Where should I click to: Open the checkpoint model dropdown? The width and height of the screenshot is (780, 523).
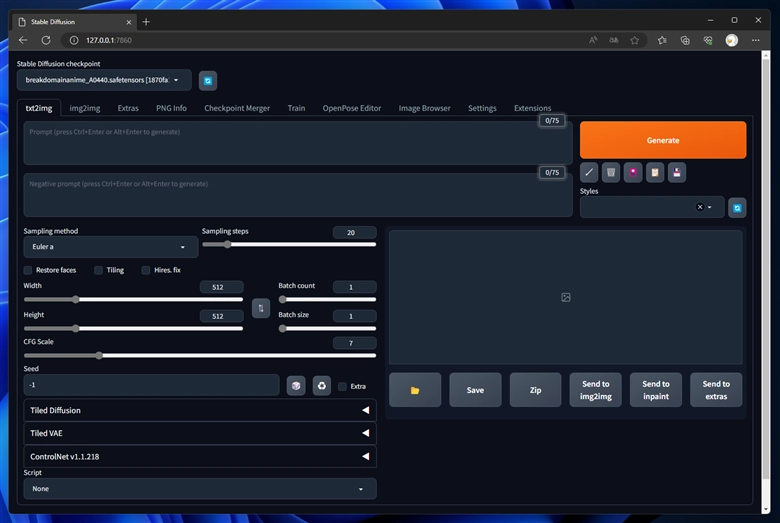point(104,80)
